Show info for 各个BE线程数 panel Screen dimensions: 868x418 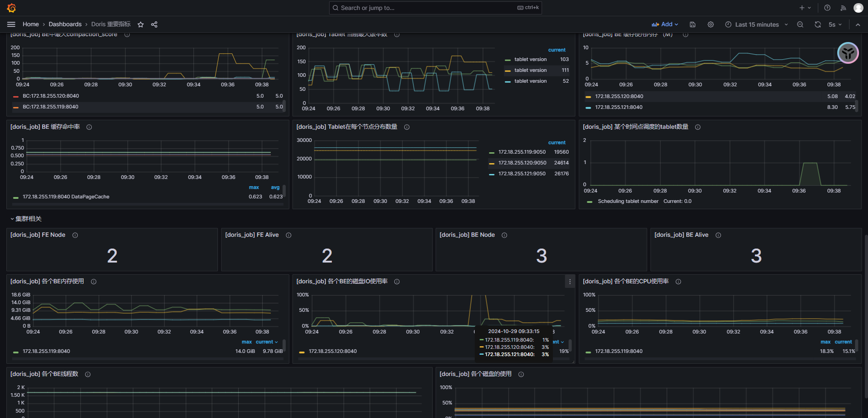(88, 374)
